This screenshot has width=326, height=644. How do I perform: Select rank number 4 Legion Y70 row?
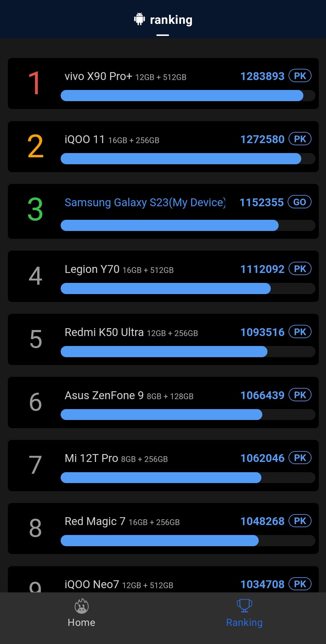click(163, 276)
